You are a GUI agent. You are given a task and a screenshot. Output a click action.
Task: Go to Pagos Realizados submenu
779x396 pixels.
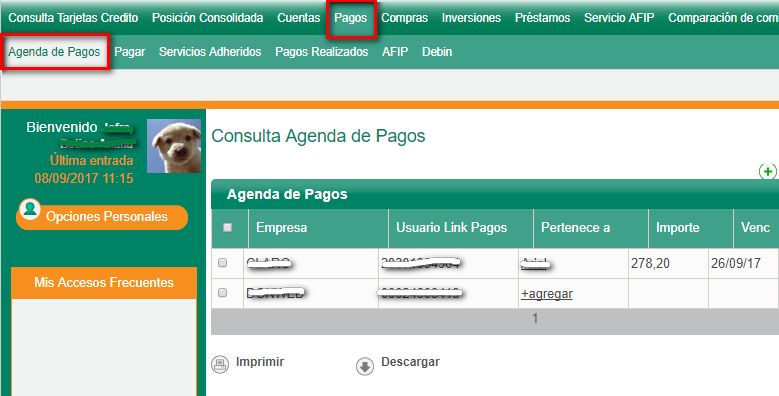tap(321, 52)
